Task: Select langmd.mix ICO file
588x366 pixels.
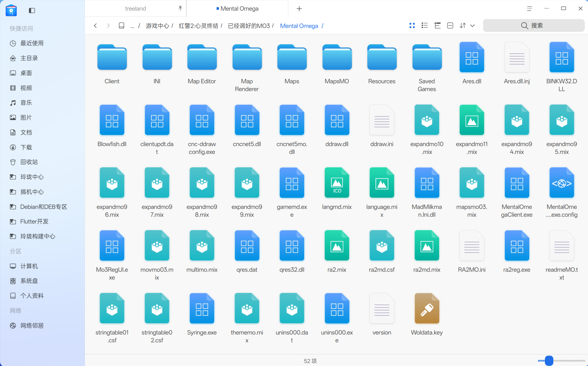Action: [x=337, y=189]
